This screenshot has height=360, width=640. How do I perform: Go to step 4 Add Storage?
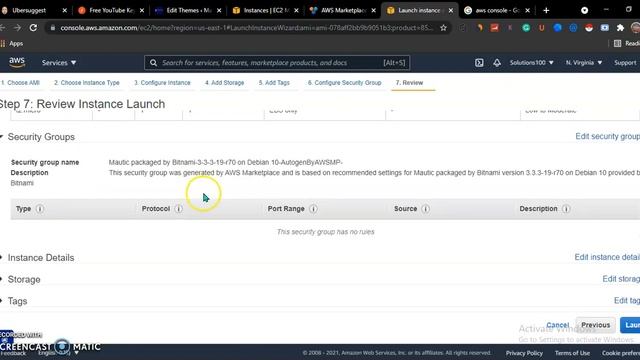click(224, 82)
